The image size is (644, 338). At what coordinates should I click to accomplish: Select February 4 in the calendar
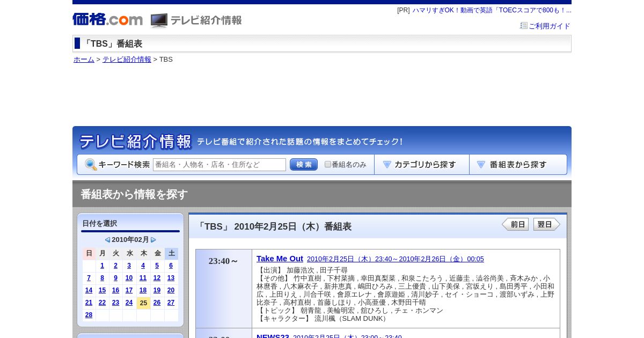(x=143, y=266)
